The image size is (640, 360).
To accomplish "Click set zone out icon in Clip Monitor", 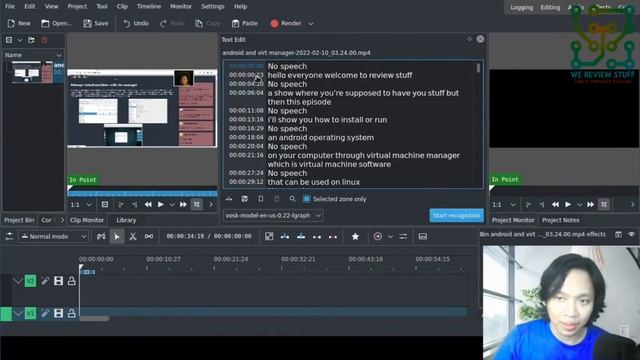I will (135, 204).
